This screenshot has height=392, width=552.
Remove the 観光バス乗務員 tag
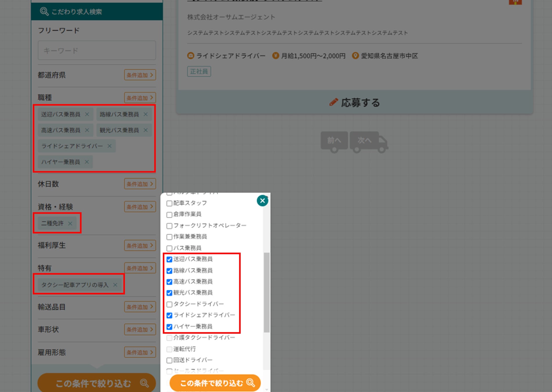(x=145, y=130)
